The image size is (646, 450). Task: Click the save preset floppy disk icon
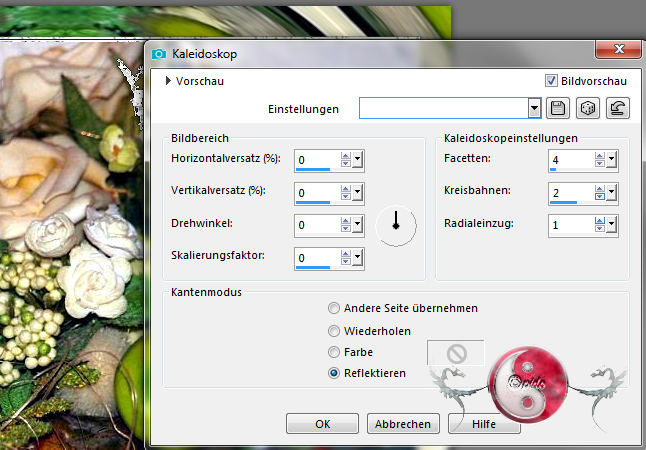click(559, 109)
